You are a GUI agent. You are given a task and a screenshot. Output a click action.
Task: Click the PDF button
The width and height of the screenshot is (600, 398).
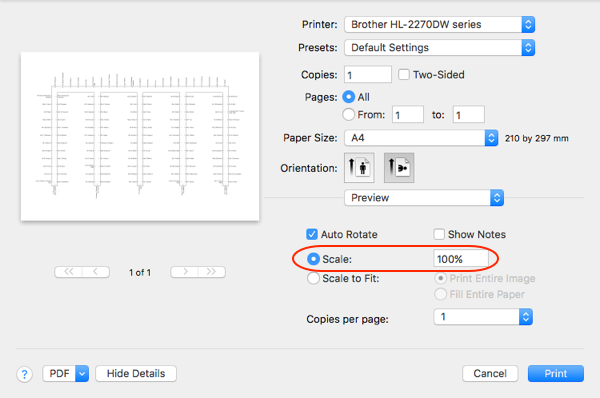[x=59, y=374]
